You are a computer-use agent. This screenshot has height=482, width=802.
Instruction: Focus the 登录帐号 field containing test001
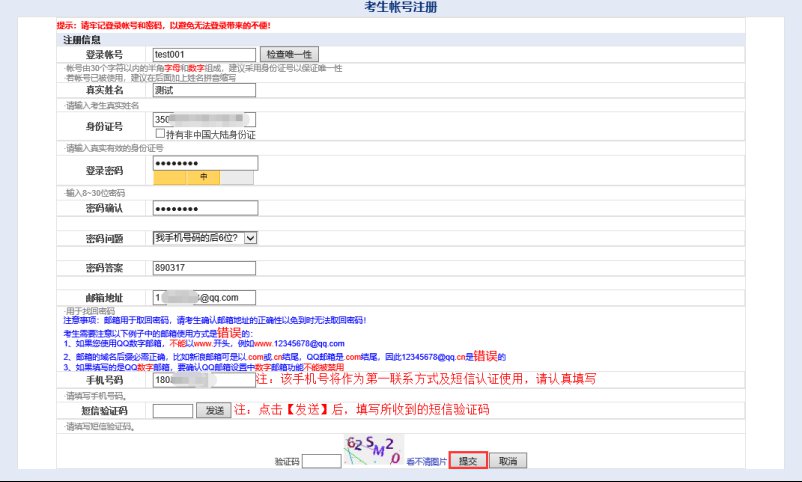pyautogui.click(x=204, y=54)
